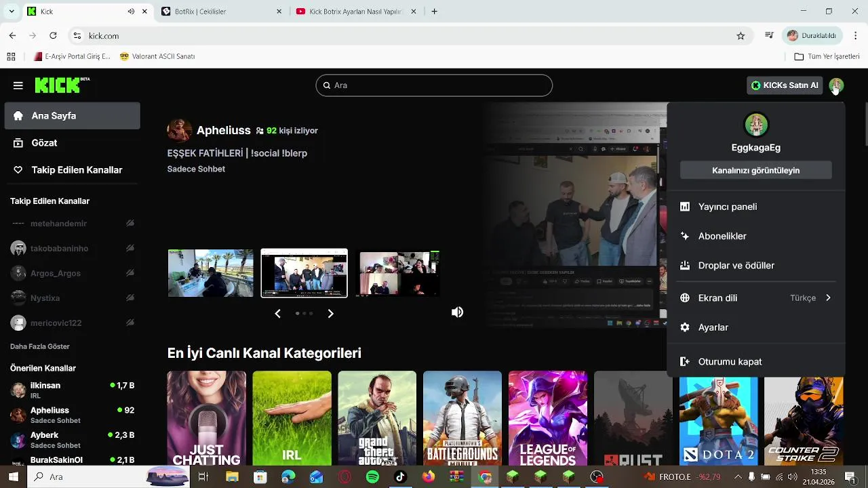Click the Ayberk channel avatar
This screenshot has height=488, width=868.
[18, 440]
